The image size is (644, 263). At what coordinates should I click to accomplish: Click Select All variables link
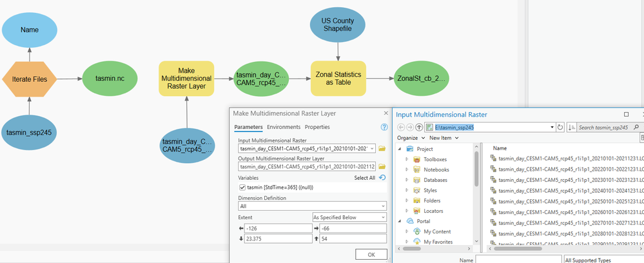click(364, 178)
